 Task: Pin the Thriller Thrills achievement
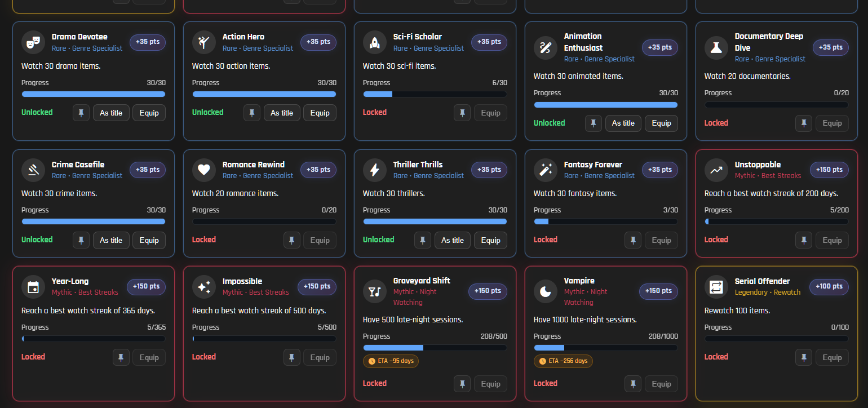pos(423,240)
